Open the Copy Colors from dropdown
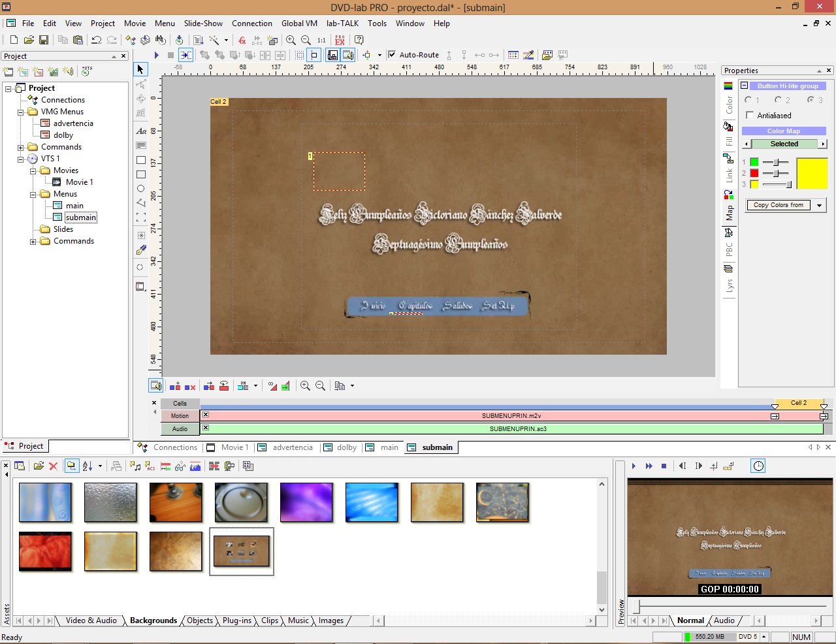 point(819,205)
